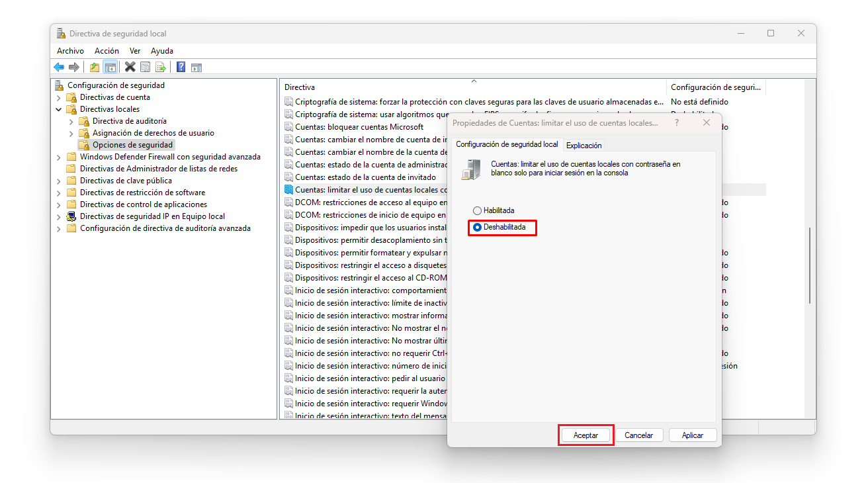
Task: Expand Directivas de restricción de software node
Action: [x=58, y=193]
